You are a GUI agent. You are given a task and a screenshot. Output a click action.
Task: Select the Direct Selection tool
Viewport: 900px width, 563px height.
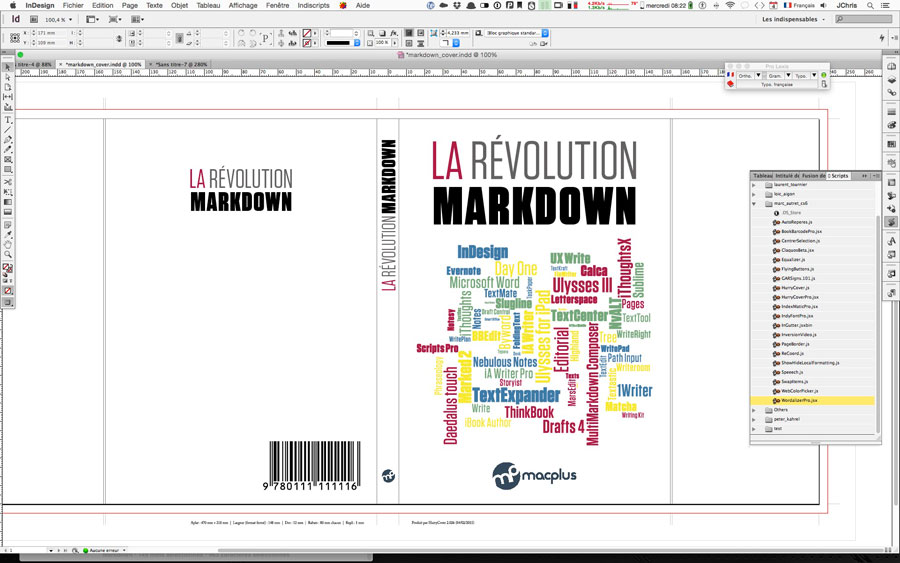8,77
